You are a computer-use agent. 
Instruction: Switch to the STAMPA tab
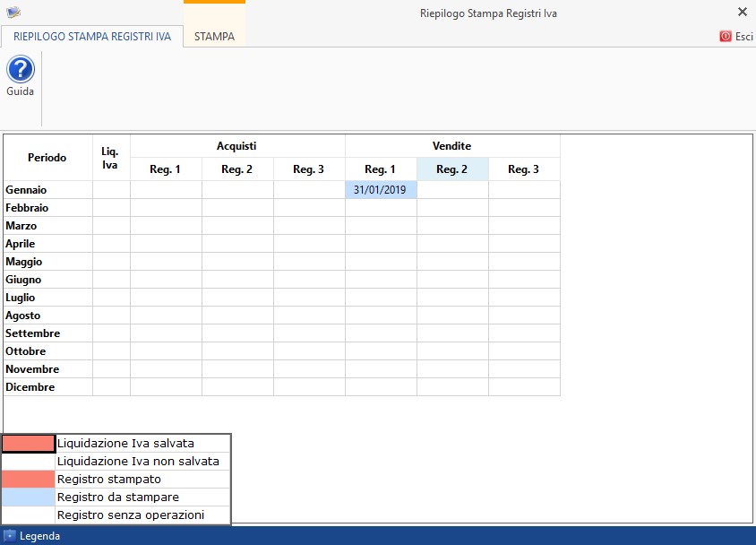tap(215, 36)
